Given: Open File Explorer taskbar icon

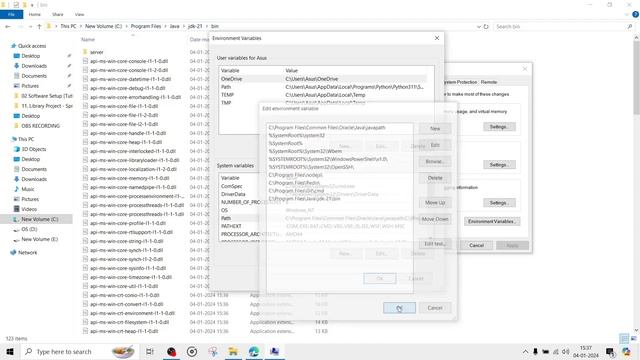Looking at the screenshot, I should click(x=233, y=351).
